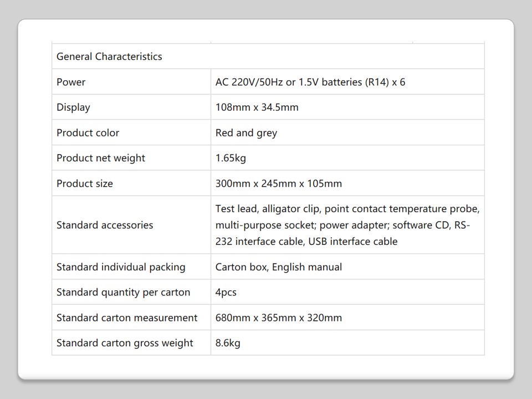Viewport: 532px width, 399px height.
Task: Click the Carton box, English manual value
Action: pos(278,267)
